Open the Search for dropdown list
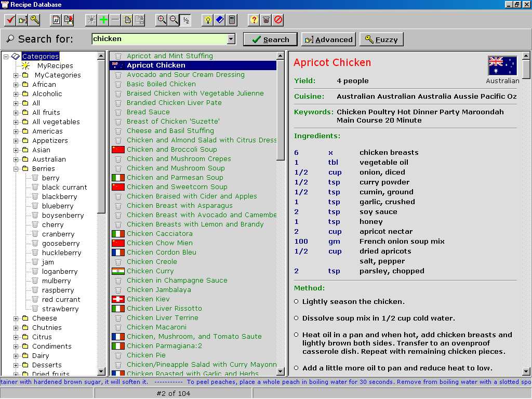Viewport: 532px width, 399px height. tap(230, 39)
